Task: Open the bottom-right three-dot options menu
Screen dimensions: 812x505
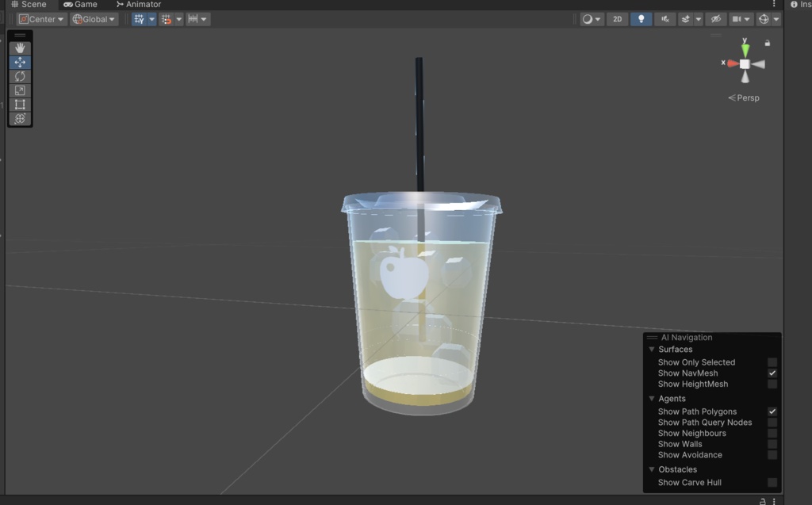Action: click(x=774, y=501)
